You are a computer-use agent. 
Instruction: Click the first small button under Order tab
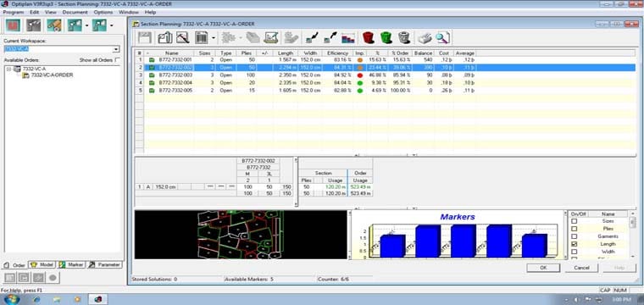coord(10,278)
